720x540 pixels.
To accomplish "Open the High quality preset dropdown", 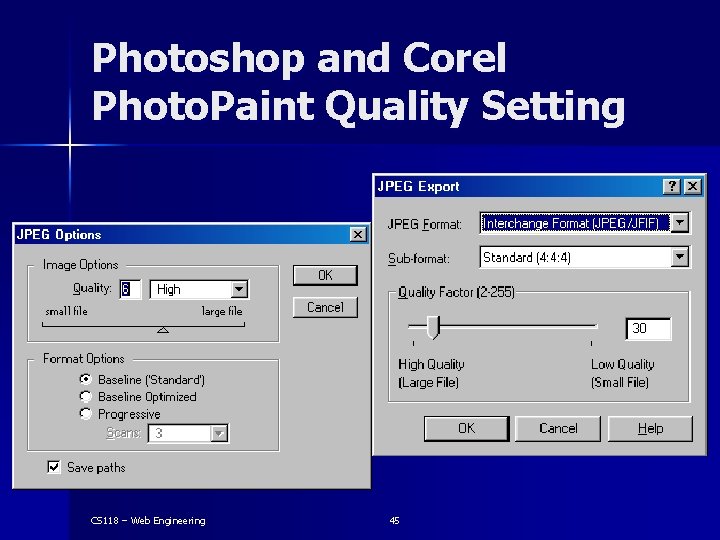I will [199, 289].
